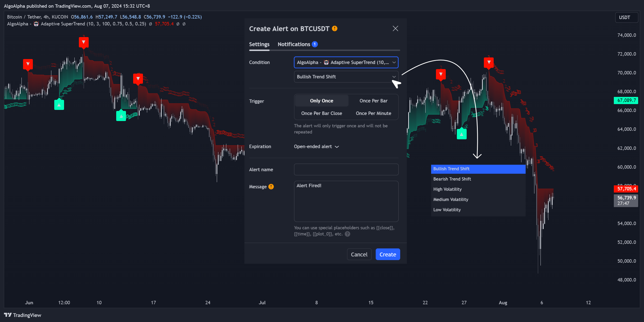
Task: Click the Jun label on time axis
Action: pos(29,303)
